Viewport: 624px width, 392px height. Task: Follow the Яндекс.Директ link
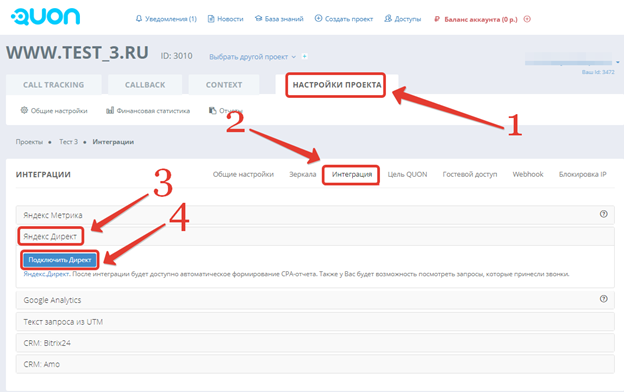[x=47, y=274]
